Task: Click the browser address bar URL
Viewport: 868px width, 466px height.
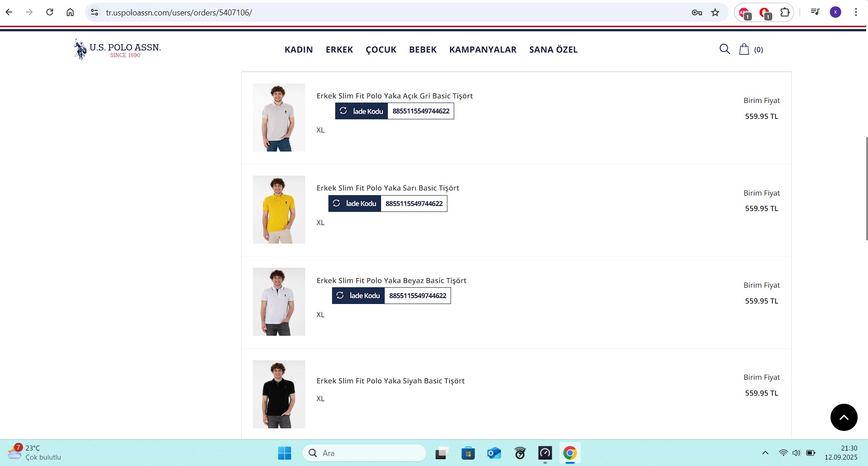Action: pyautogui.click(x=179, y=12)
